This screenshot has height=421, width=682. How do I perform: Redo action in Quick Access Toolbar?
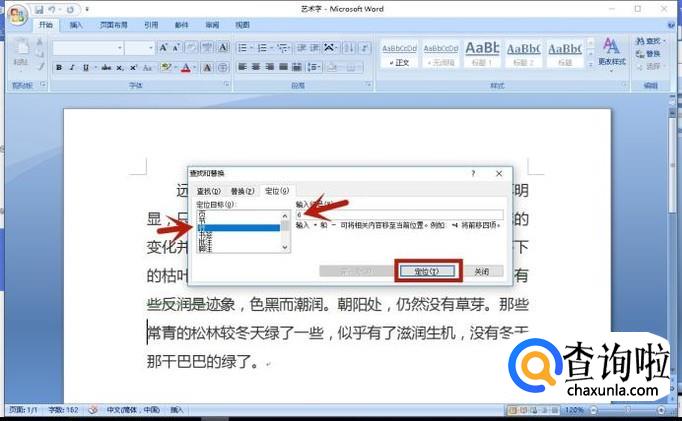pyautogui.click(x=70, y=9)
